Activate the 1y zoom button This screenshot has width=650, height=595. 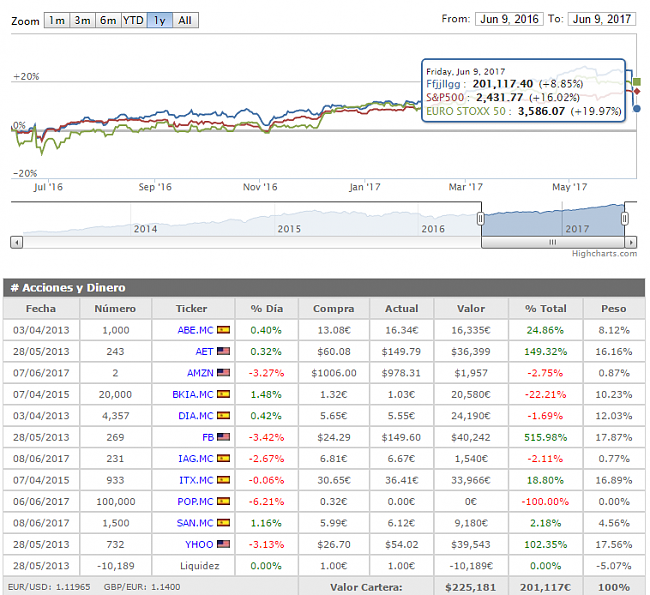click(160, 20)
